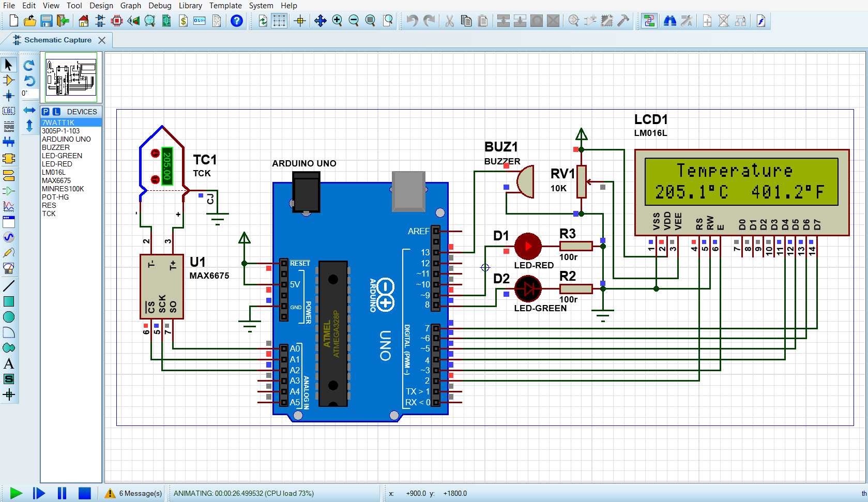Select the Component mode tool
The image size is (868, 502).
click(x=9, y=80)
